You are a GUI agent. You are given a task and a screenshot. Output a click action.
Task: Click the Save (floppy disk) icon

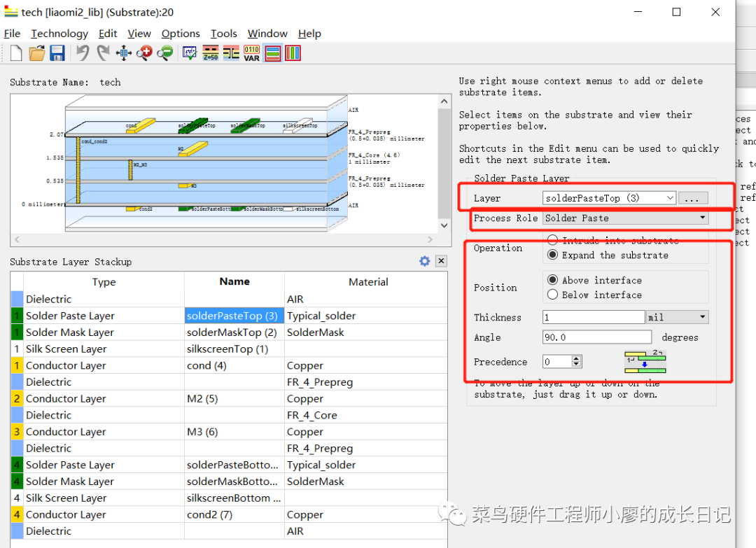tap(57, 53)
